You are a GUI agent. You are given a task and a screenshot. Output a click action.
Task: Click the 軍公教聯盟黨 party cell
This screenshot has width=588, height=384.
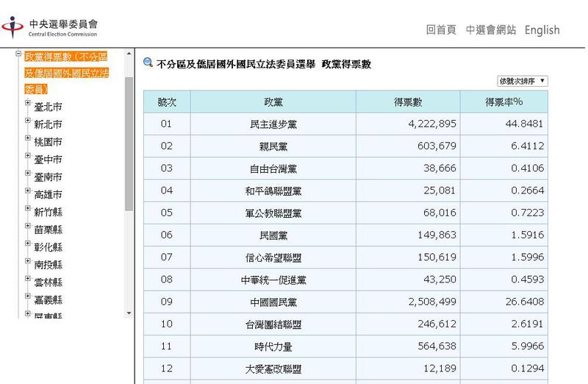[273, 213]
